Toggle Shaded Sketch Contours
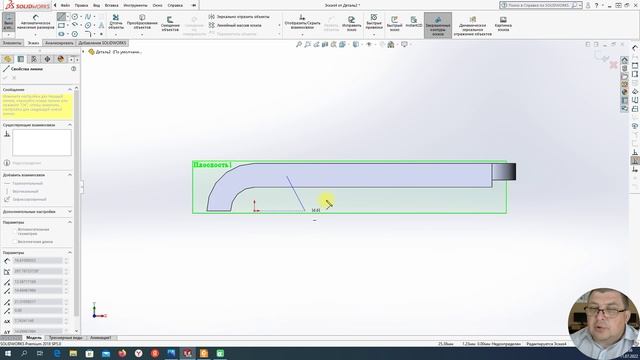The image size is (640, 360). (438, 25)
